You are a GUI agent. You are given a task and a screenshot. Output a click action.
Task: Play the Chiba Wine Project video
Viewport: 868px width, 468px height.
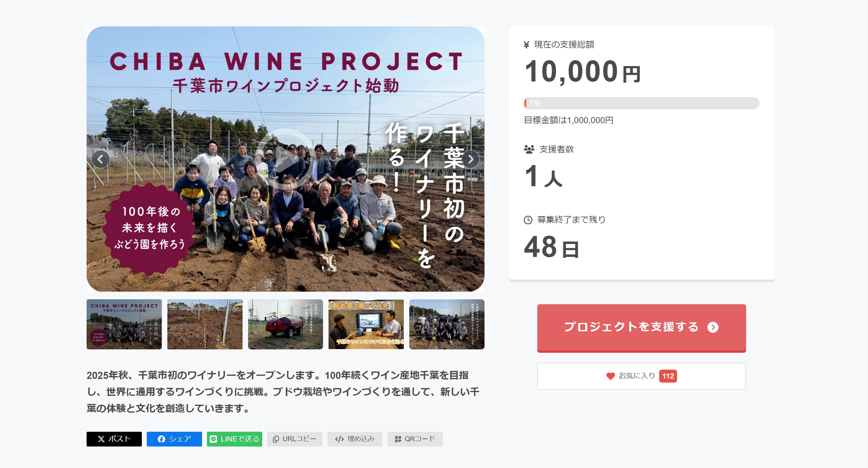[285, 159]
